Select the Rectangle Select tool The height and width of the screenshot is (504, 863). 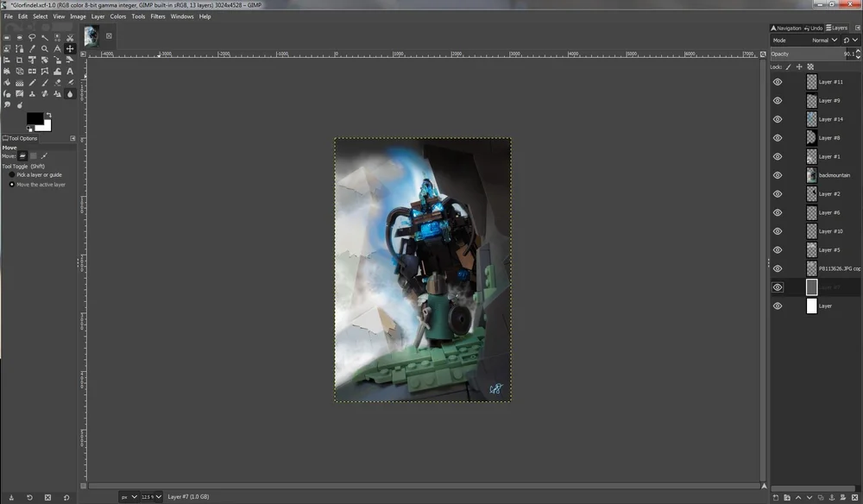pyautogui.click(x=8, y=37)
